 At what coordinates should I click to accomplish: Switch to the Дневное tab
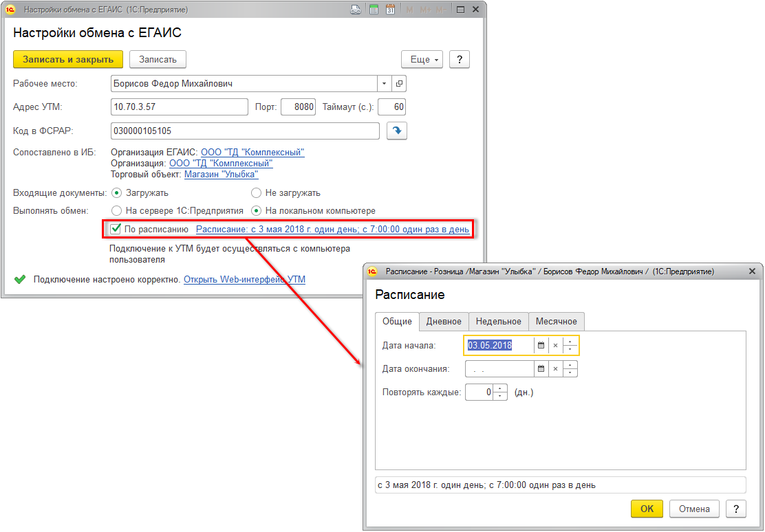(444, 322)
